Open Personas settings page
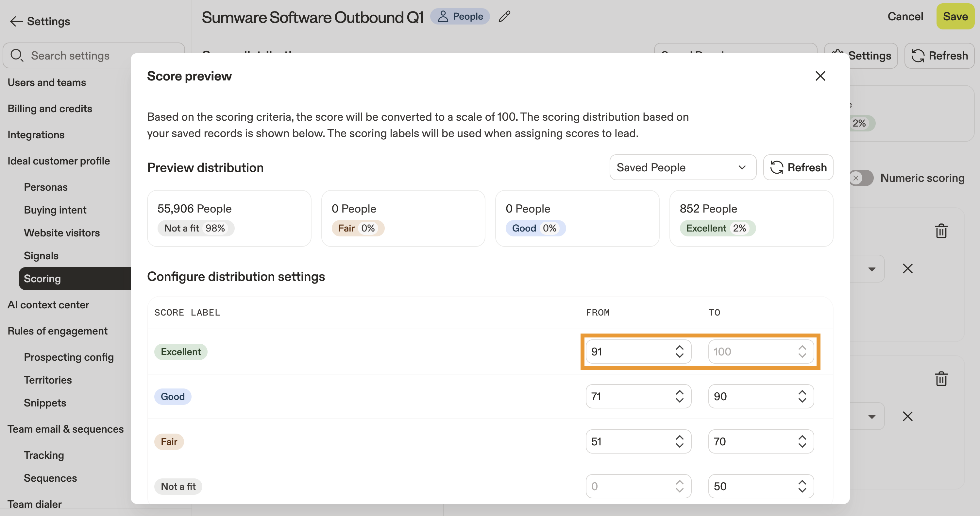 (46, 187)
